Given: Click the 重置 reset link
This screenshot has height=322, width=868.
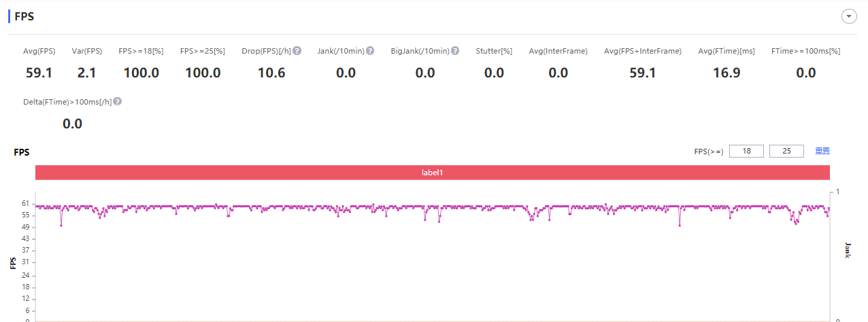Looking at the screenshot, I should pos(822,151).
